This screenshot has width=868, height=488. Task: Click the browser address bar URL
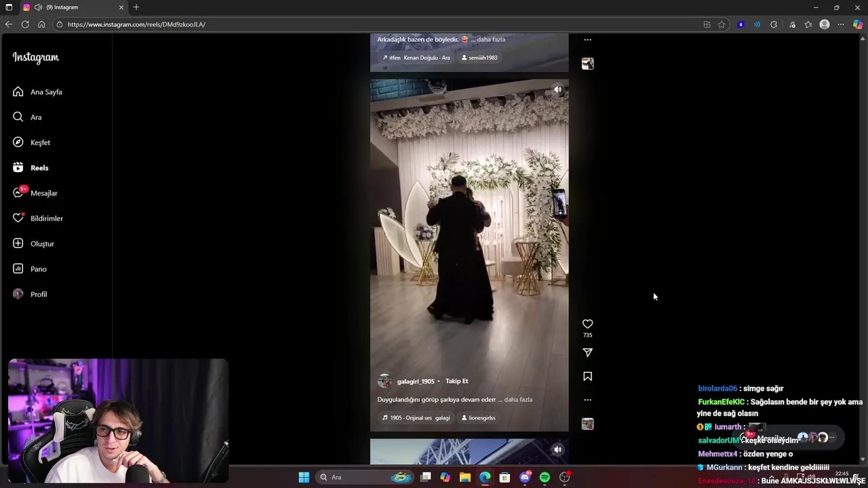pyautogui.click(x=136, y=24)
